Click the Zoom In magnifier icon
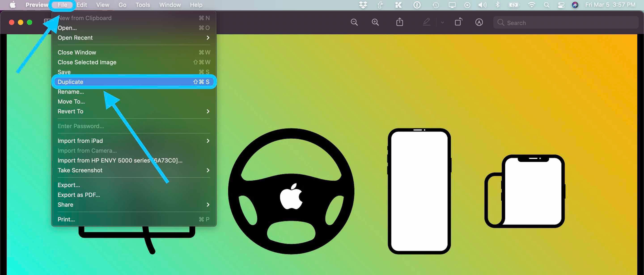This screenshot has width=644, height=275. pyautogui.click(x=375, y=23)
